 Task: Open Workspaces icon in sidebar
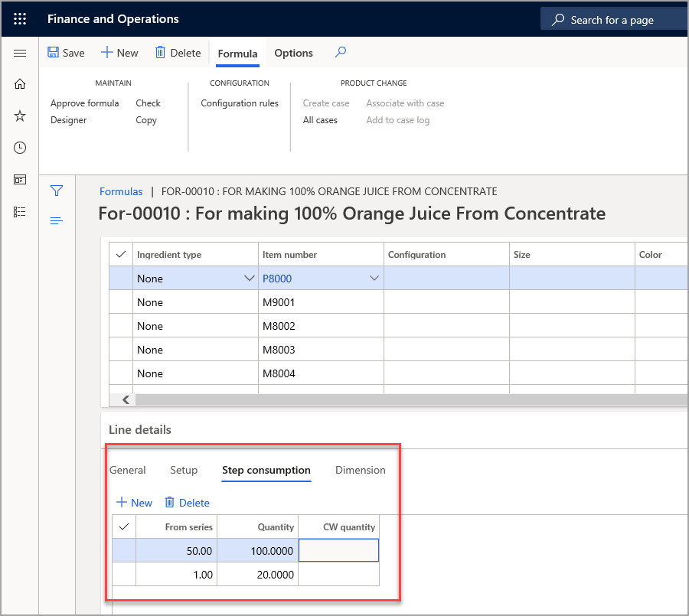tap(20, 179)
